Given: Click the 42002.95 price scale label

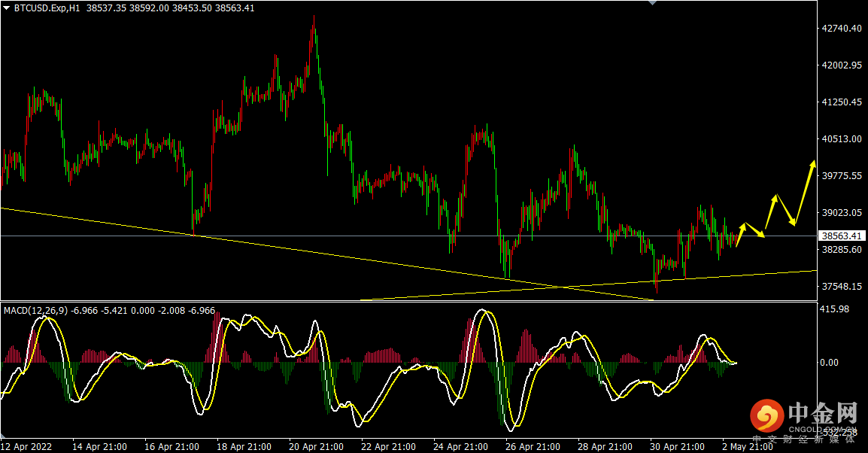Looking at the screenshot, I should point(842,65).
